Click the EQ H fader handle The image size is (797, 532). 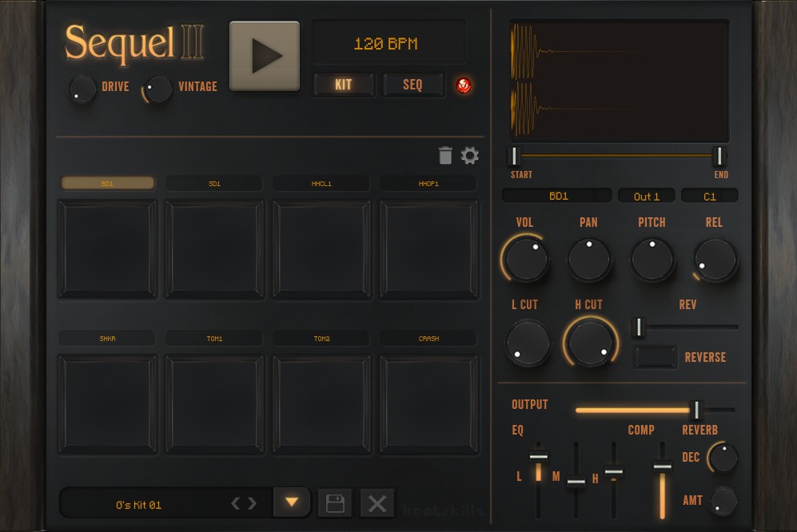pos(613,470)
